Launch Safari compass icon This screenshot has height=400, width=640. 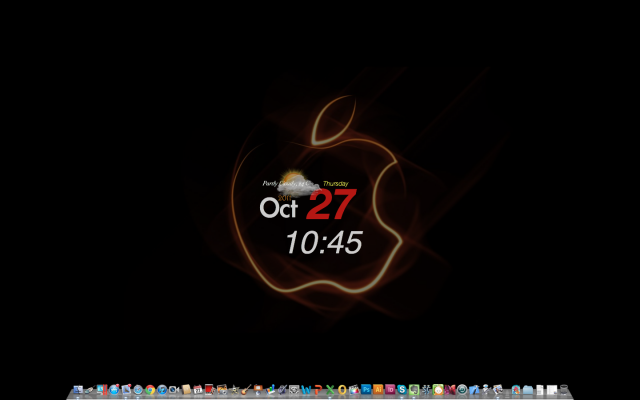click(138, 390)
